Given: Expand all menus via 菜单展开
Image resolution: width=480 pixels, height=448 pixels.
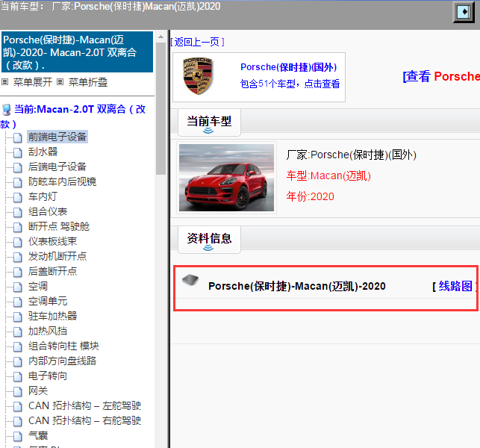Looking at the screenshot, I should point(32,82).
